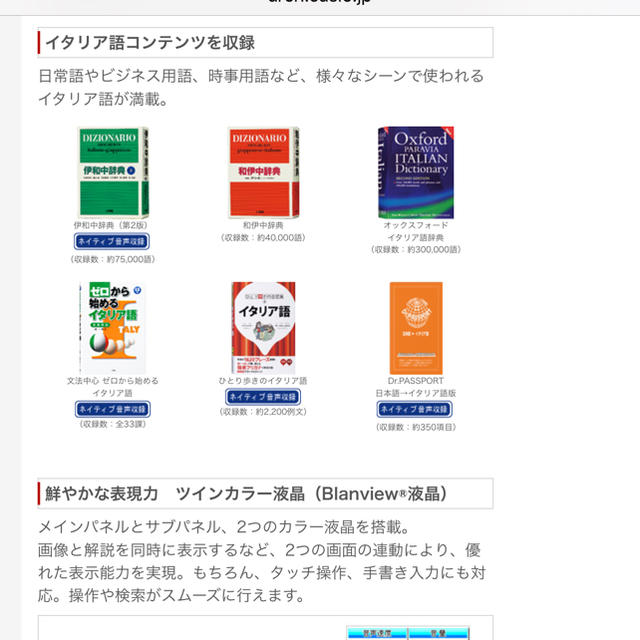Viewport: 640px width, 640px height.
Task: Tap the green 伊和中辞典 dictionary cover
Action: (x=113, y=172)
